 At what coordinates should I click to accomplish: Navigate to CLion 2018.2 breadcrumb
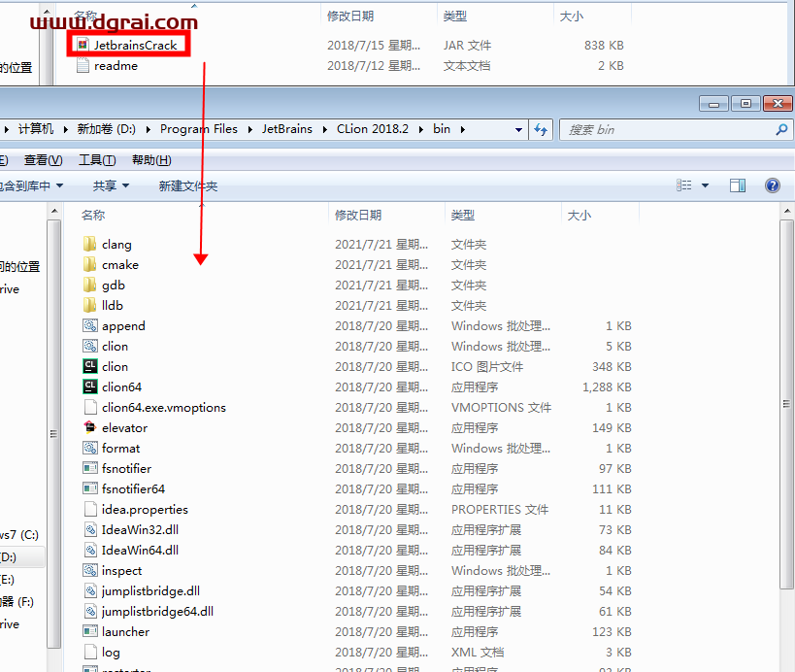point(373,129)
